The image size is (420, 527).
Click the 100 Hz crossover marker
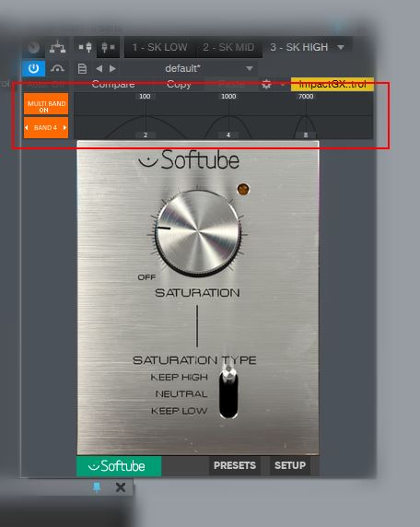pyautogui.click(x=145, y=97)
